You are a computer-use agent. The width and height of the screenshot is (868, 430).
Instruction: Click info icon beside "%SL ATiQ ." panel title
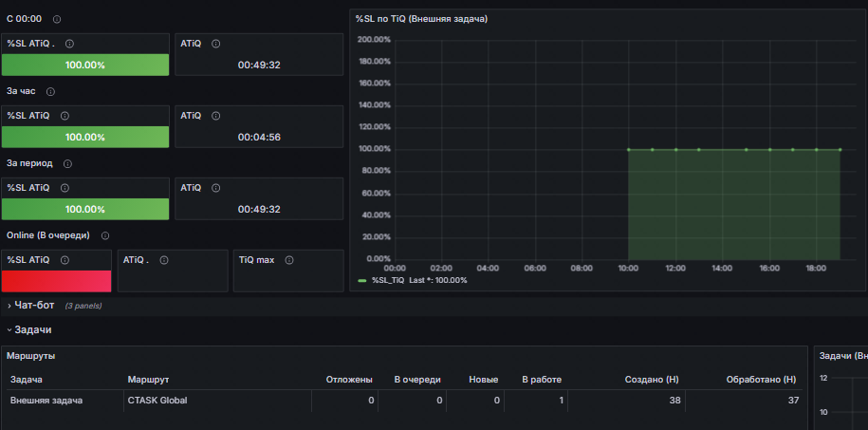69,44
